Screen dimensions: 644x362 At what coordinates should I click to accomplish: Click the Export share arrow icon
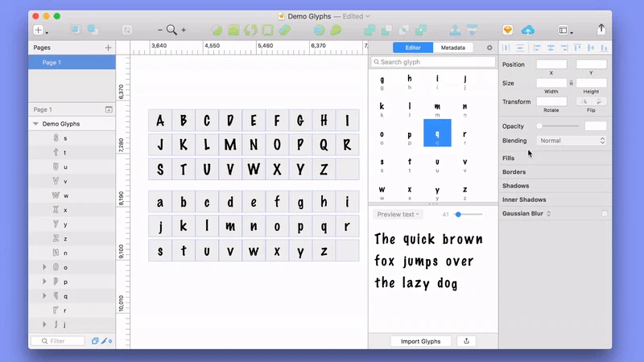point(601,29)
